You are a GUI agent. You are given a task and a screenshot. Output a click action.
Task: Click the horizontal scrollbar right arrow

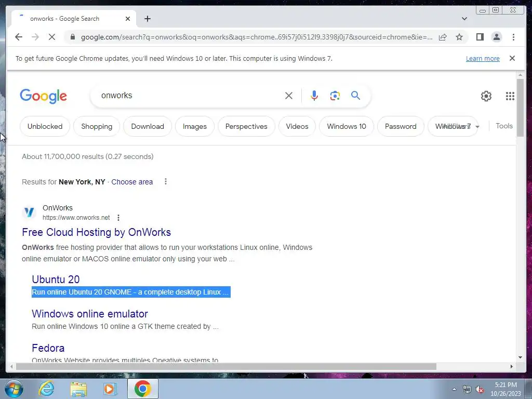click(x=512, y=366)
